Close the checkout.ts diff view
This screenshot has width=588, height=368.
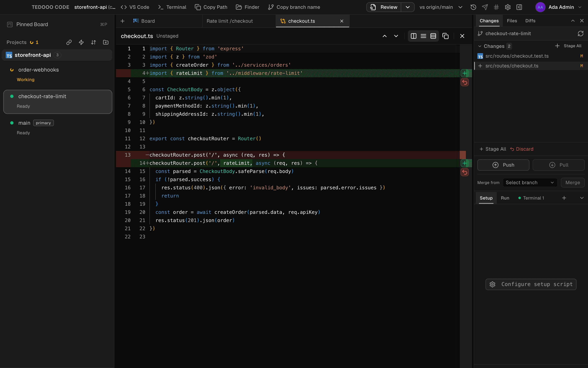click(462, 36)
